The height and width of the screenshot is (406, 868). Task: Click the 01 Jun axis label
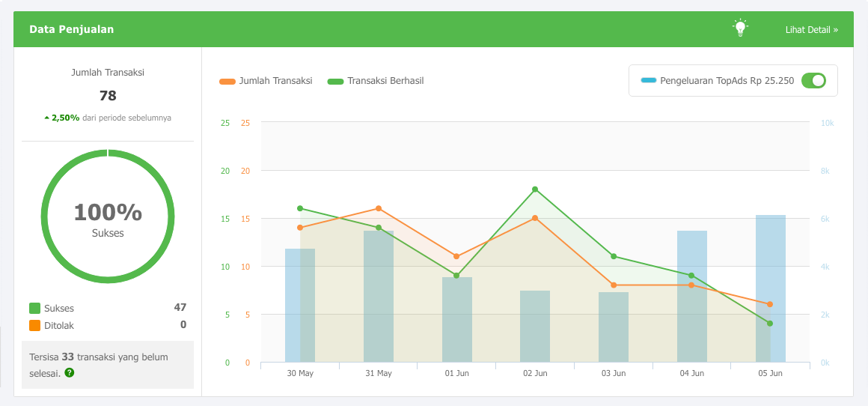click(x=456, y=373)
